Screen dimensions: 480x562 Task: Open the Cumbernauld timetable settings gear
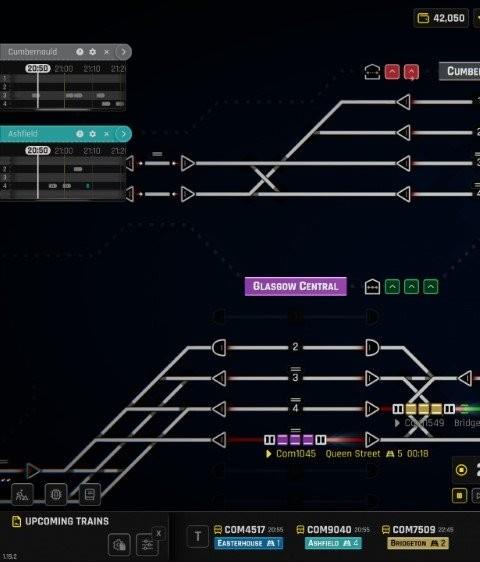[x=92, y=52]
